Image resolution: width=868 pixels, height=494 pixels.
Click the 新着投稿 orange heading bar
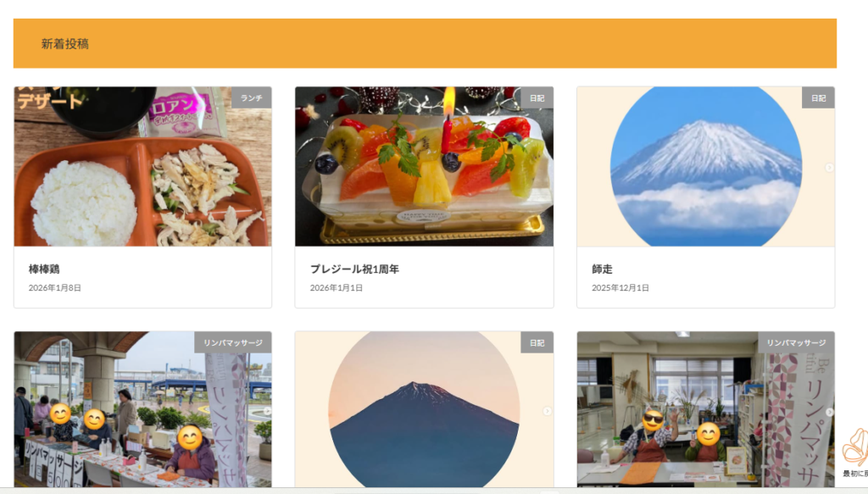(x=425, y=44)
